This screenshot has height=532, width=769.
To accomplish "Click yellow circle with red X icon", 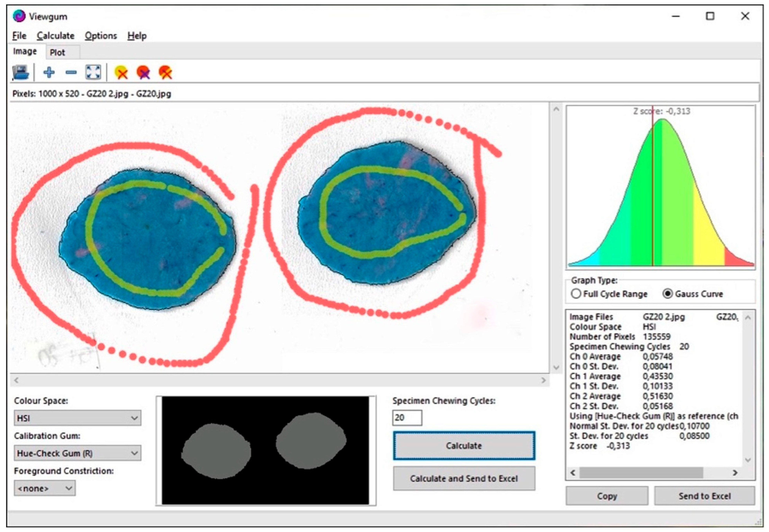I will [x=121, y=72].
